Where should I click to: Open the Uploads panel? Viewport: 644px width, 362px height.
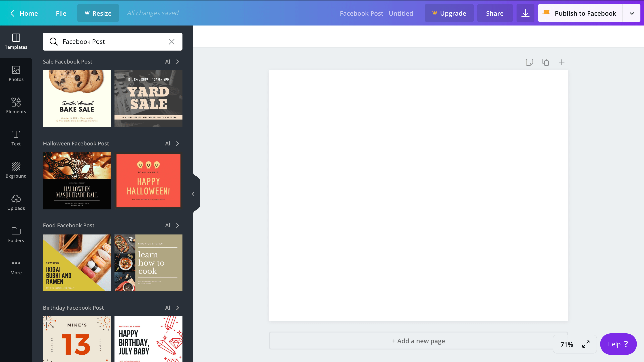pos(16,202)
